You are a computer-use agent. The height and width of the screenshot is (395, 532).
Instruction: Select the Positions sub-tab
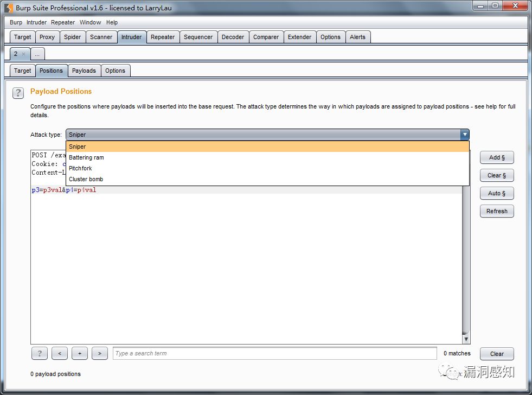(51, 71)
